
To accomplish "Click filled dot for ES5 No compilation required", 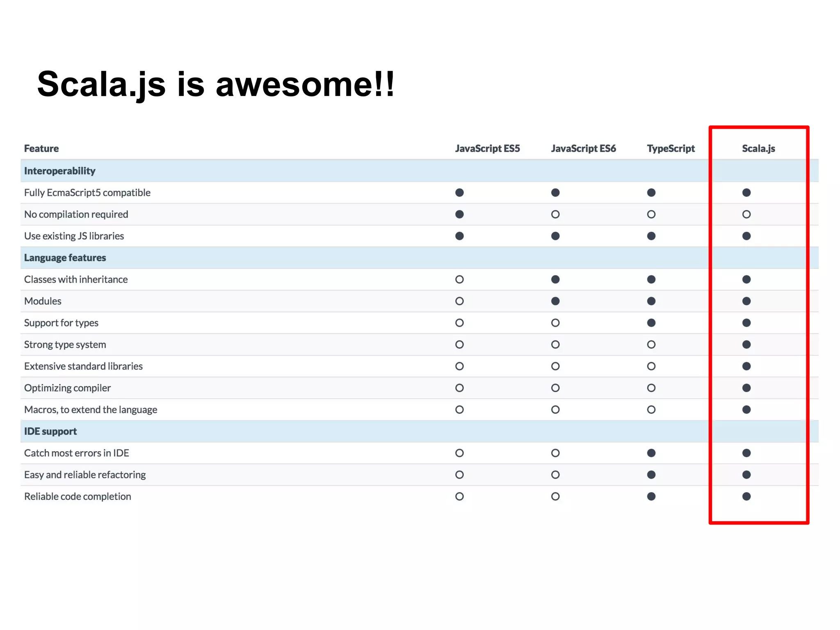I will click(459, 215).
